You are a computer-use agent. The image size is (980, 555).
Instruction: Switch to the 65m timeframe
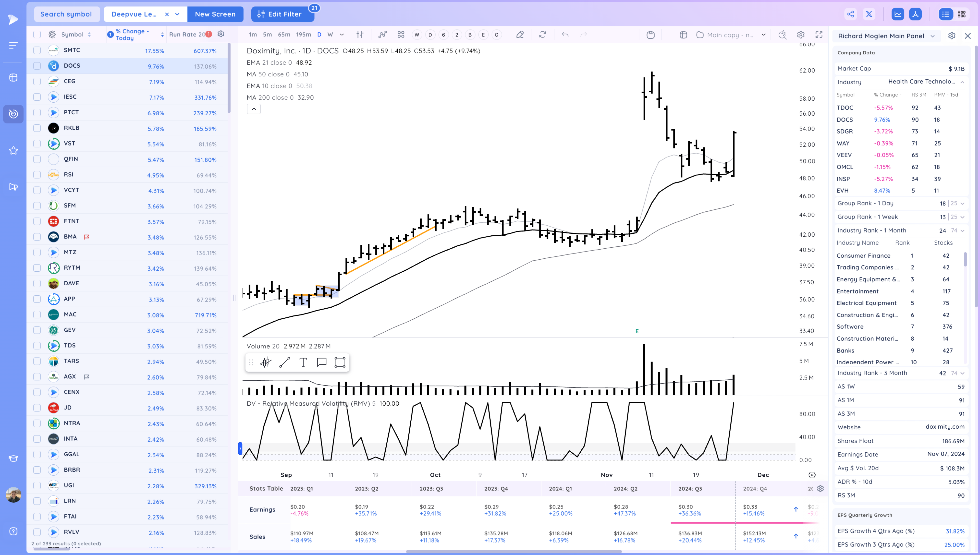click(284, 35)
